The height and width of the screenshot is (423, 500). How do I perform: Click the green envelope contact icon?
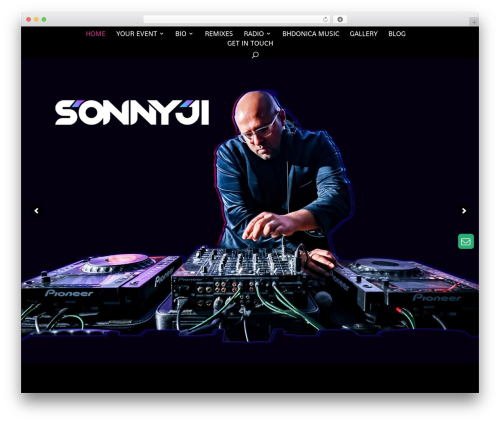tap(466, 241)
